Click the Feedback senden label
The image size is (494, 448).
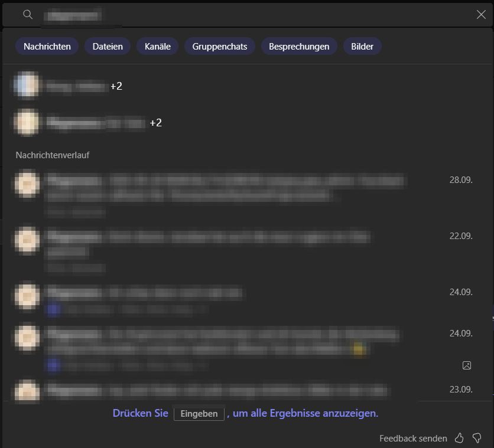pyautogui.click(x=413, y=438)
